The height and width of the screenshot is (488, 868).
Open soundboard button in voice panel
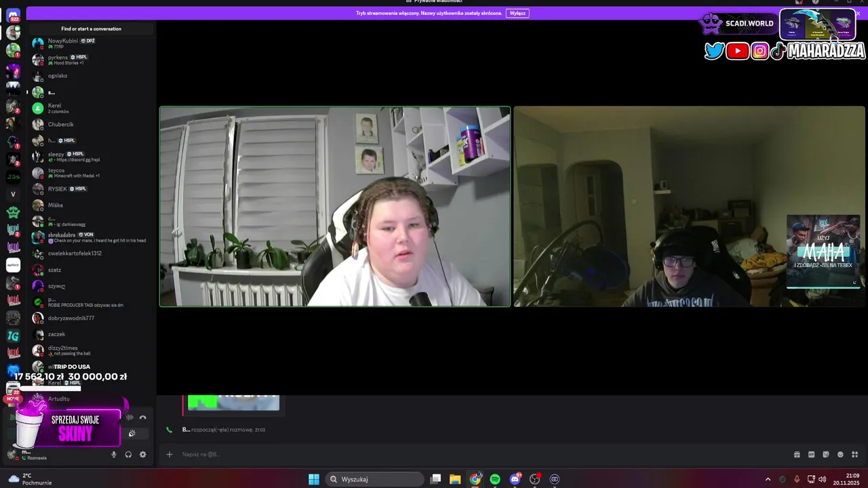(x=132, y=433)
